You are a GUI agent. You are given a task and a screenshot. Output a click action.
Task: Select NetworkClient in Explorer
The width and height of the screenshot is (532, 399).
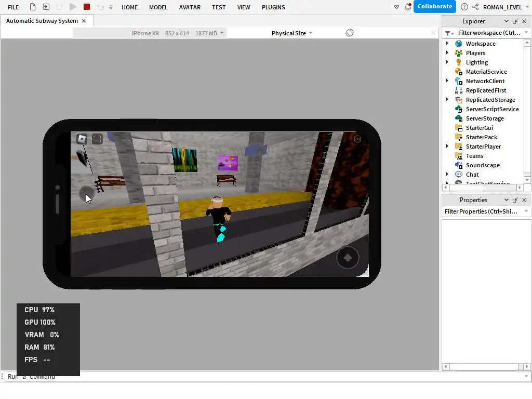click(x=485, y=81)
